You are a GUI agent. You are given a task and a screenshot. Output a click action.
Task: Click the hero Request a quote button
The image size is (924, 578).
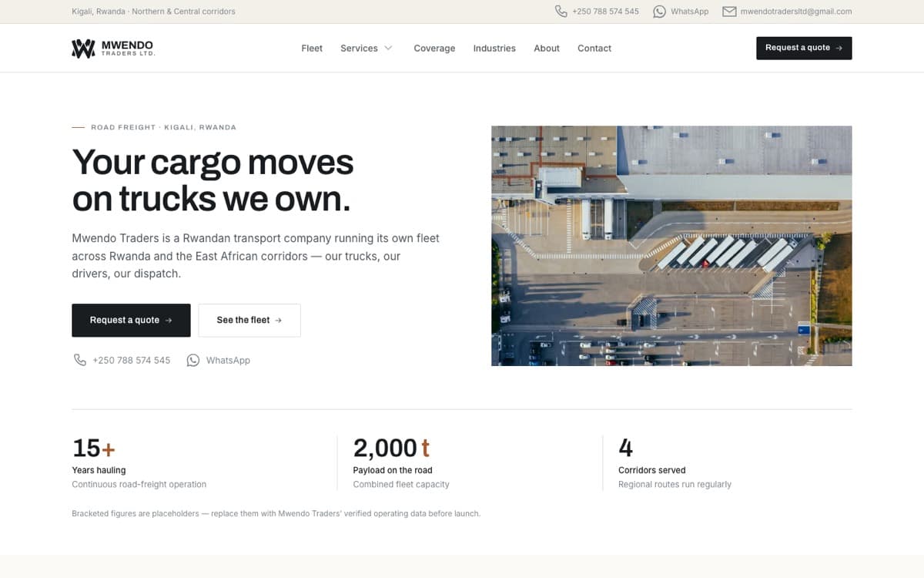pyautogui.click(x=131, y=320)
